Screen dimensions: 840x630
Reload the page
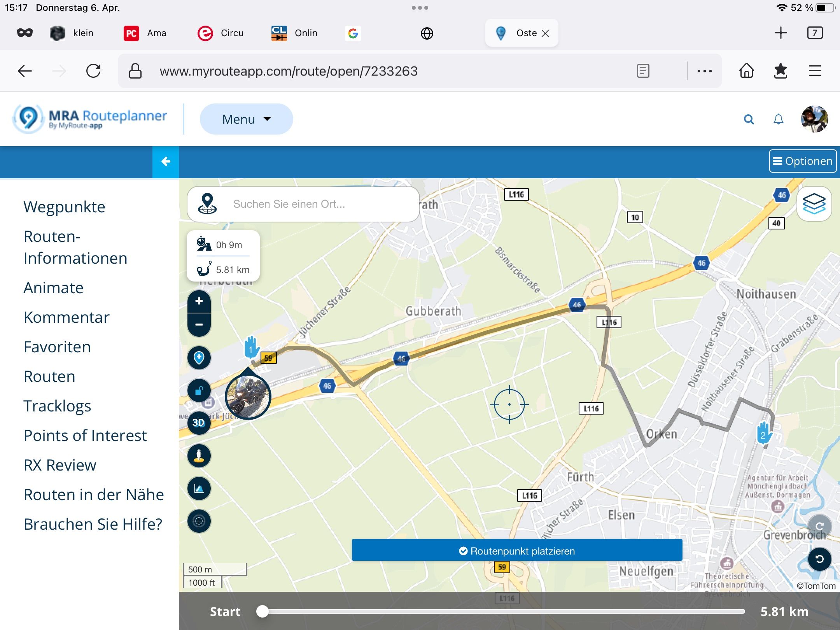[93, 71]
